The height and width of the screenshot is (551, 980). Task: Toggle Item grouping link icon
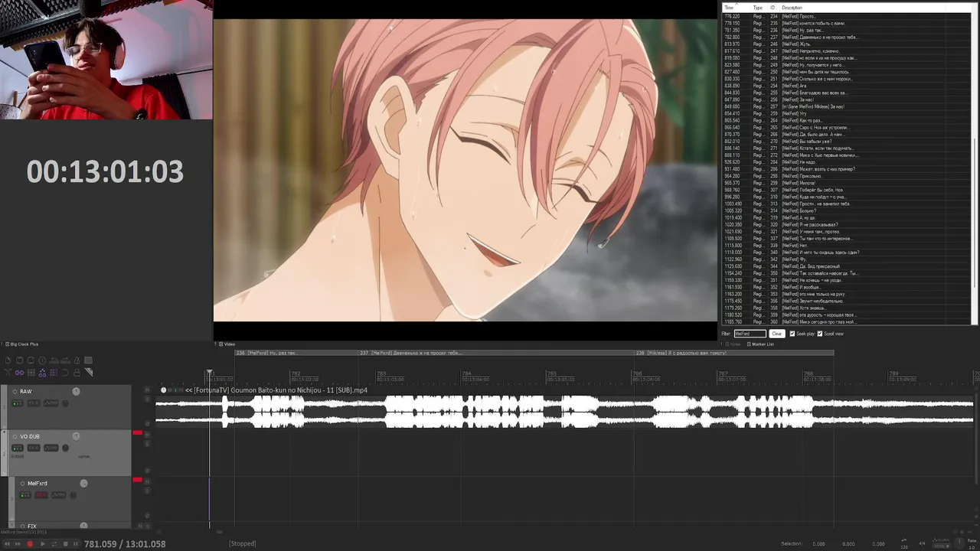point(19,373)
